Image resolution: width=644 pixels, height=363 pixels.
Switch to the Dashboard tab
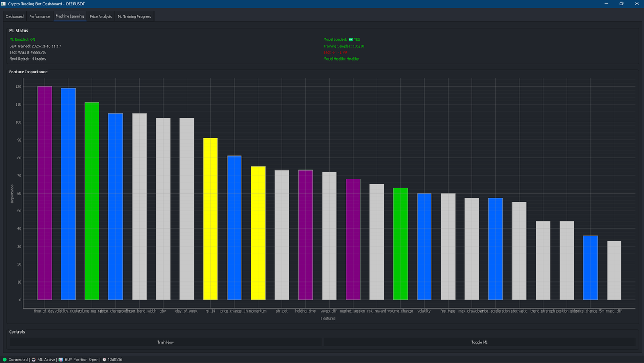14,17
